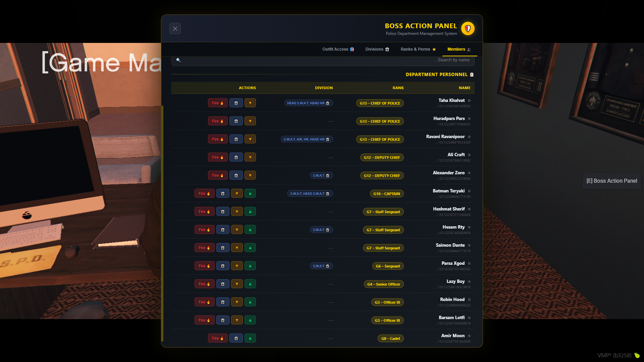The width and height of the screenshot is (644, 362).
Task: Click the trash icon in Saimon Dante's row
Action: 223,248
